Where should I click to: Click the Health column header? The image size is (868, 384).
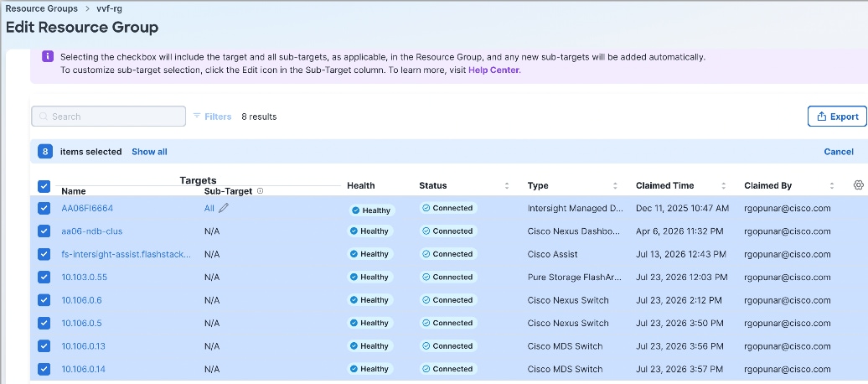click(x=361, y=185)
